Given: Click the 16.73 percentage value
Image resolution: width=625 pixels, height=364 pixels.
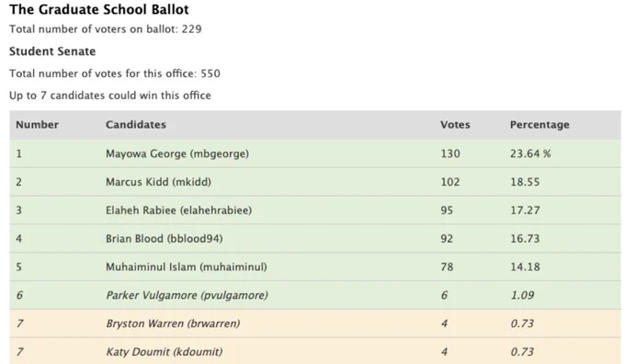Looking at the screenshot, I should point(525,239).
